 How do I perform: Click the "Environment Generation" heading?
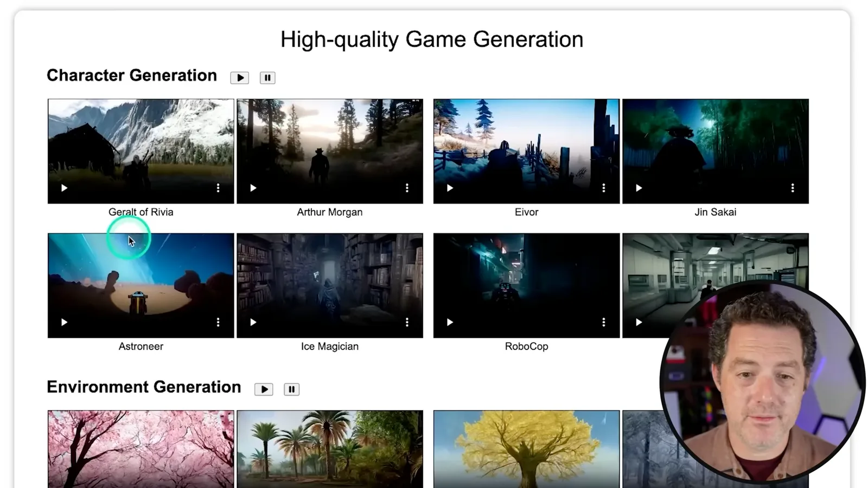click(x=144, y=387)
